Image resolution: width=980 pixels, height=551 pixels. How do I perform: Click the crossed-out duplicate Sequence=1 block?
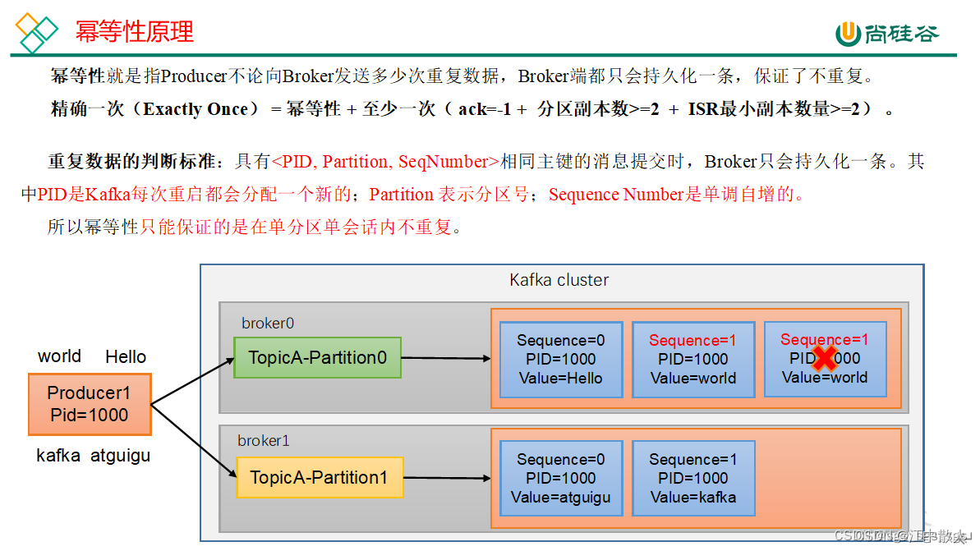click(x=825, y=359)
